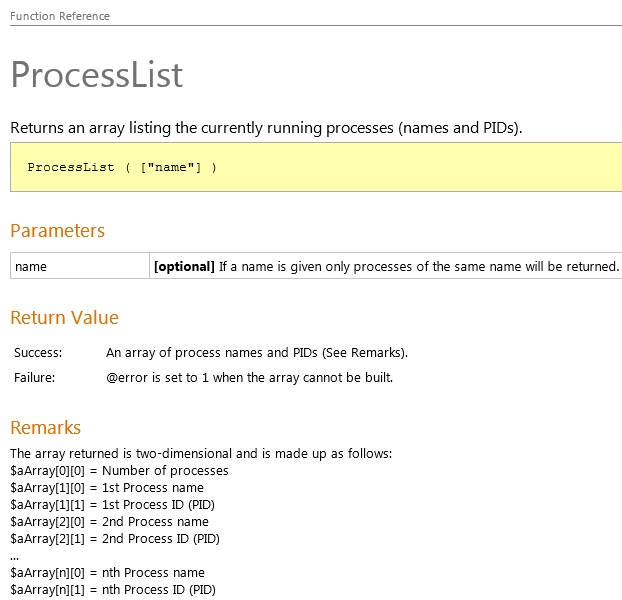Click the $aArray[2][0] 2nd Process name line
The width and height of the screenshot is (622, 600).
(x=109, y=522)
